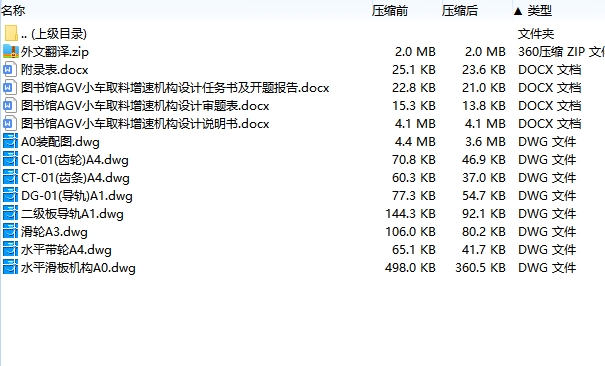This screenshot has height=366, width=605.
Task: Select the 二级板导轨A1.dwg file name
Action: pyautogui.click(x=73, y=214)
